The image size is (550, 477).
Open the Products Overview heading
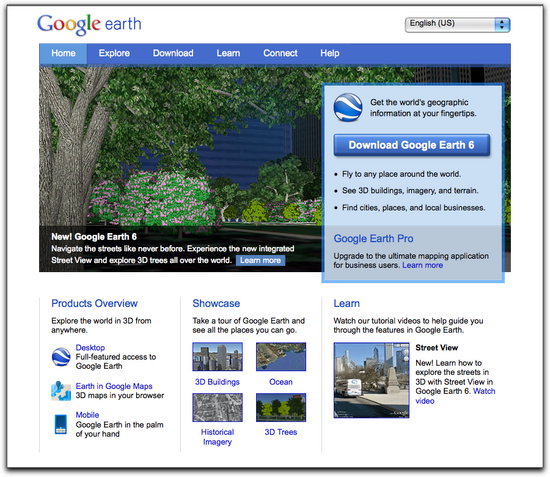point(94,303)
